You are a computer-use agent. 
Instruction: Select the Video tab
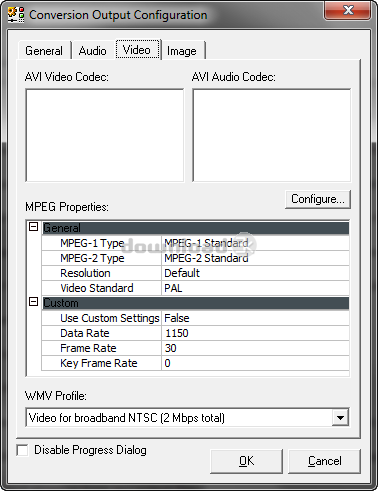tap(137, 50)
